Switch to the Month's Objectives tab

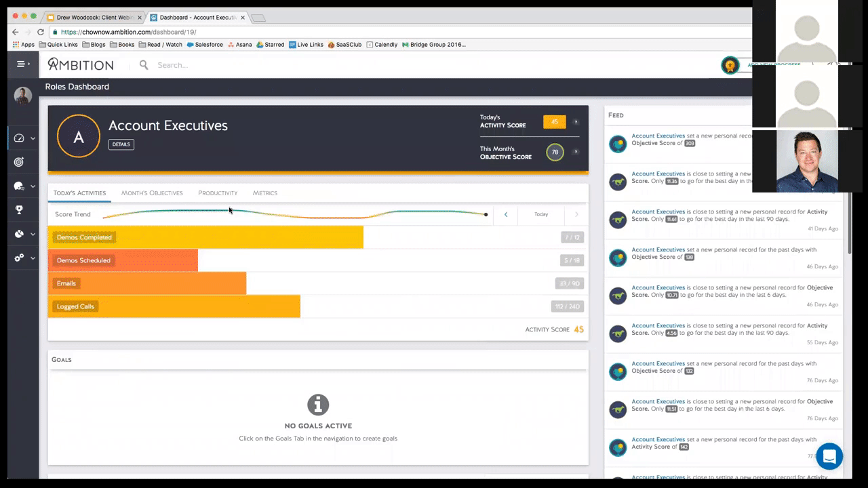[x=152, y=193]
